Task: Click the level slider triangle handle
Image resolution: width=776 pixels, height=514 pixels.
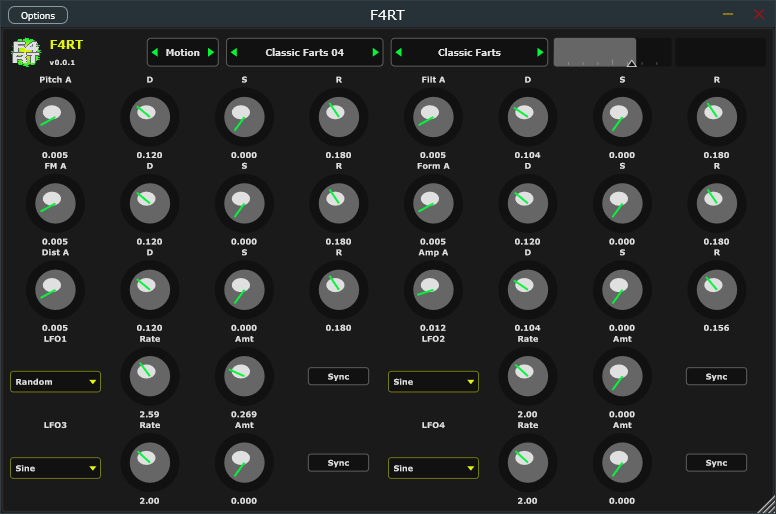Action: (631, 63)
